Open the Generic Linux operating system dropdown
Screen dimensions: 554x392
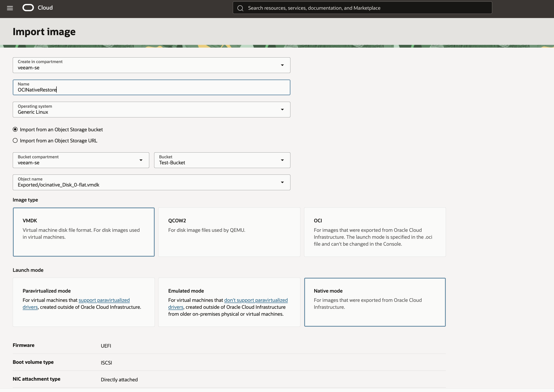(x=145, y=110)
